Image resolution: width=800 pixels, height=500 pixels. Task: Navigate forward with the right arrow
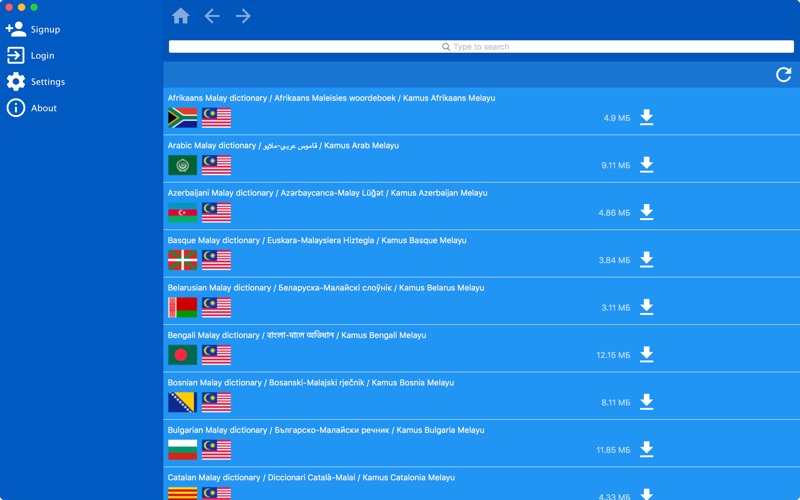(243, 16)
